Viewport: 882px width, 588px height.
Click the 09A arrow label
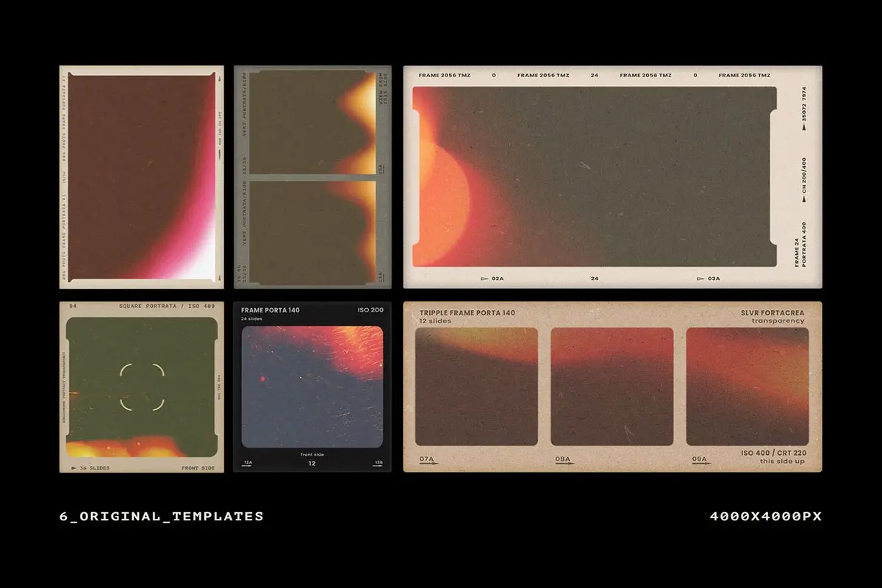[x=700, y=460]
